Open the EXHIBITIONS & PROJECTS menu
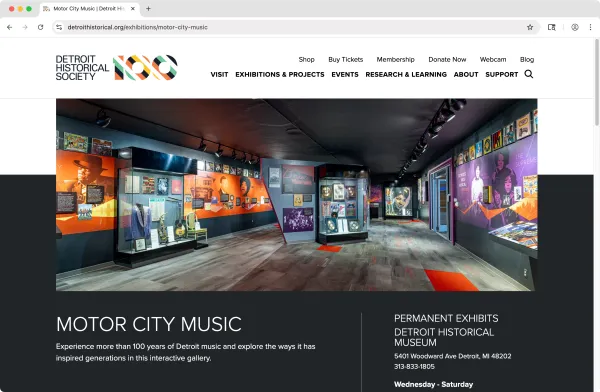 pyautogui.click(x=280, y=74)
